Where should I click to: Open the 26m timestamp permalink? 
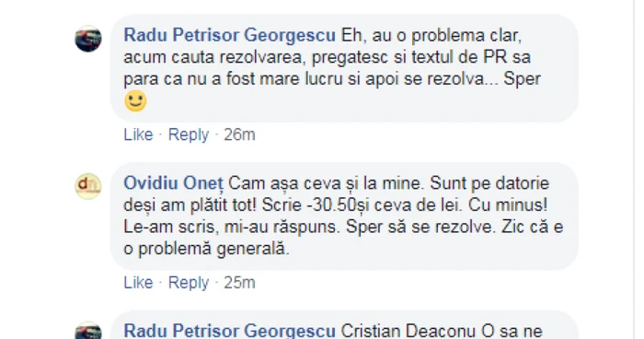(239, 134)
